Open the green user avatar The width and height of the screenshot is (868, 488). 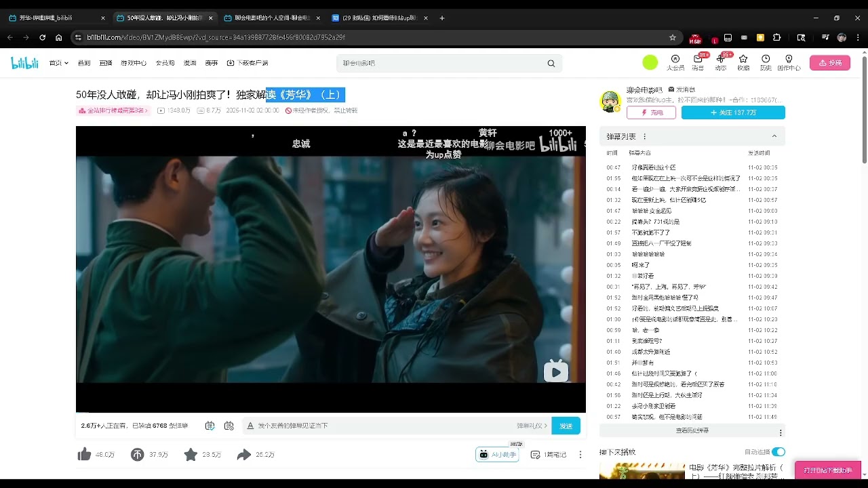tap(650, 62)
